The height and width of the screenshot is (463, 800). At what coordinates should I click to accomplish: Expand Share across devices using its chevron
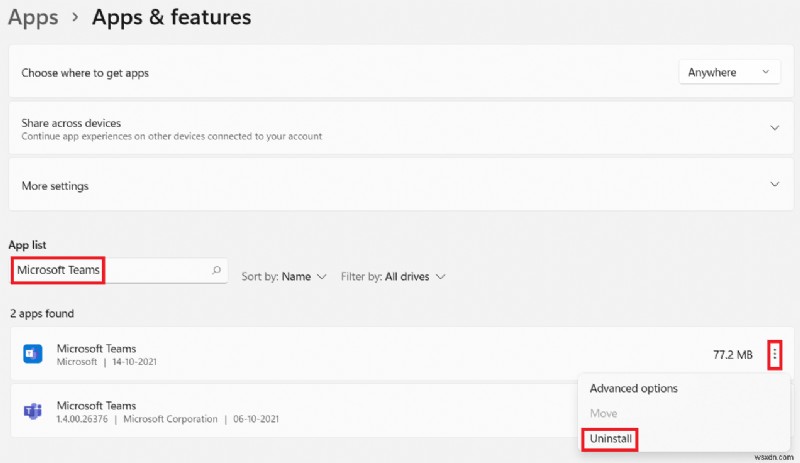(774, 128)
